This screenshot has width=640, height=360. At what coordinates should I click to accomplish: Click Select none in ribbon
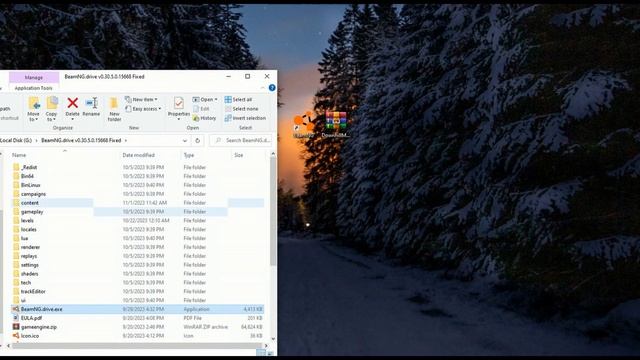(x=241, y=109)
